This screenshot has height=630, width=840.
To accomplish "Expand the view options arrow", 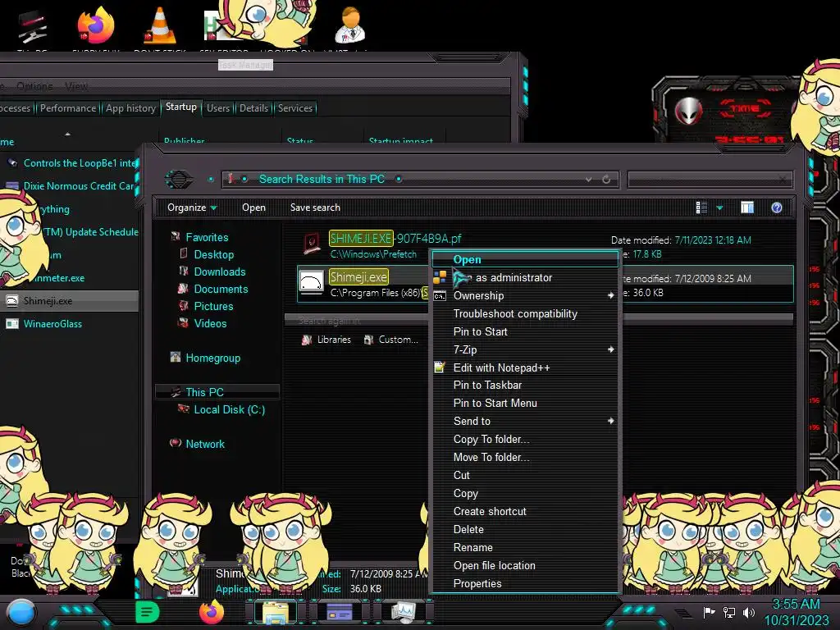I will click(x=719, y=208).
